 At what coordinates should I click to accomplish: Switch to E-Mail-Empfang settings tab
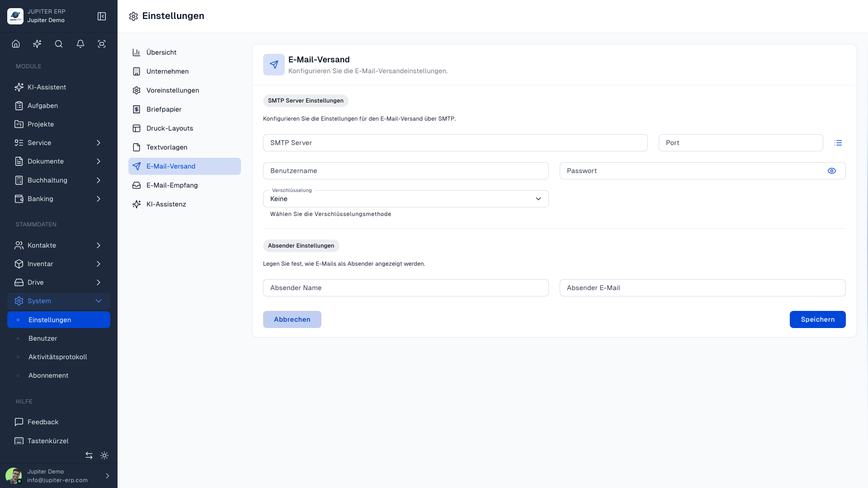tap(184, 185)
